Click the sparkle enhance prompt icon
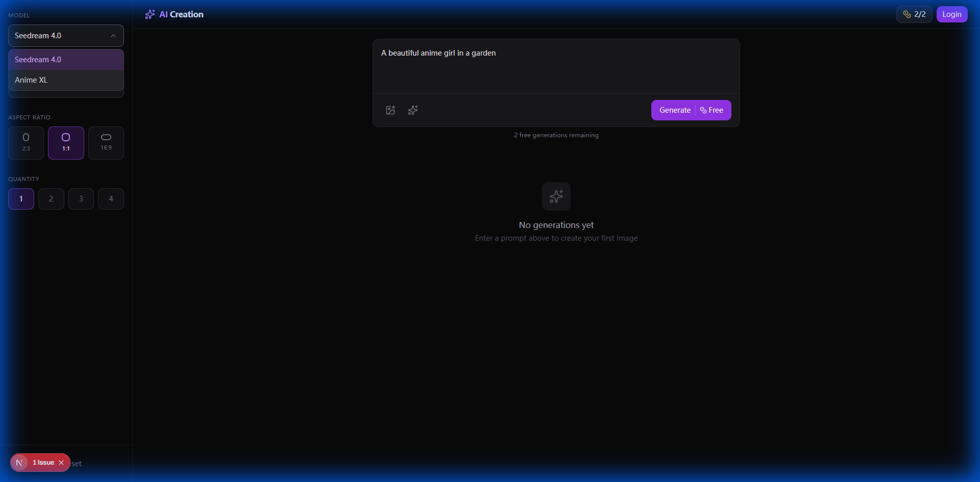 point(413,110)
